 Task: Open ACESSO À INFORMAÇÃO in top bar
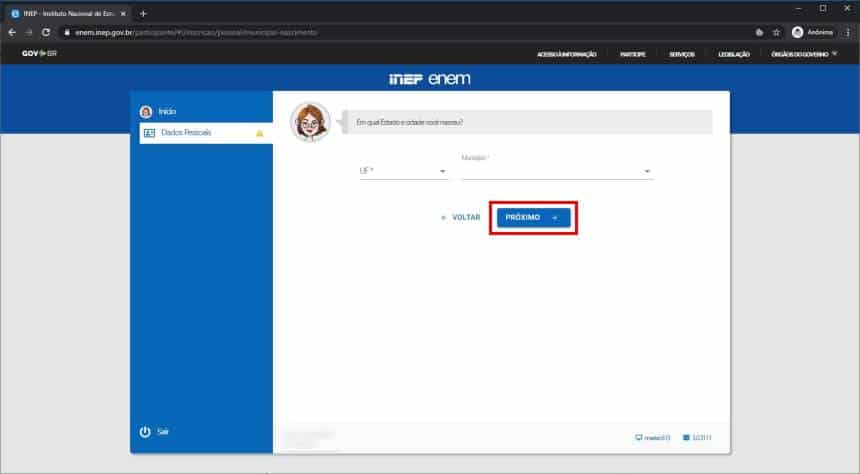point(567,54)
